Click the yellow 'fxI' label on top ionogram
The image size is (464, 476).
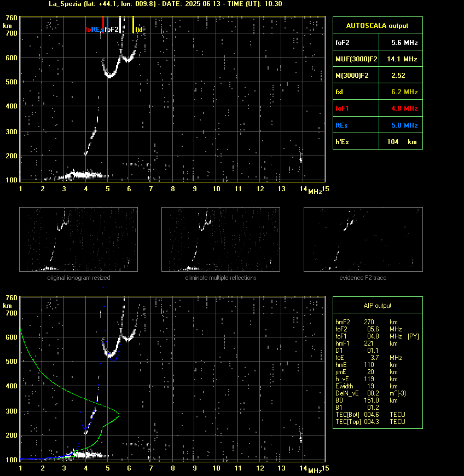139,30
